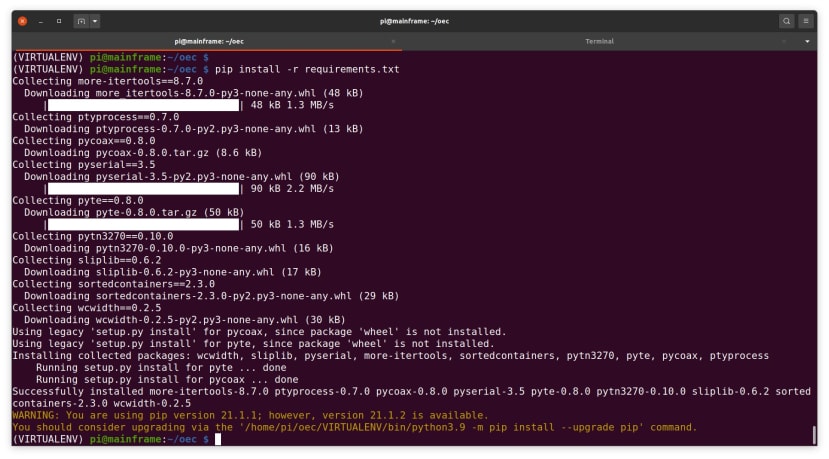Open the terminal search tool

click(786, 21)
